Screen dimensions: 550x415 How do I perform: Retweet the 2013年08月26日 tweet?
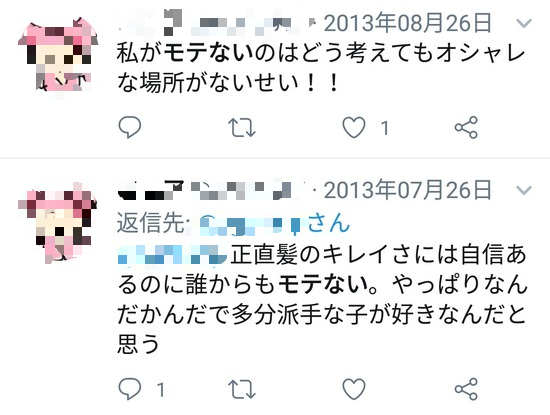point(242,127)
